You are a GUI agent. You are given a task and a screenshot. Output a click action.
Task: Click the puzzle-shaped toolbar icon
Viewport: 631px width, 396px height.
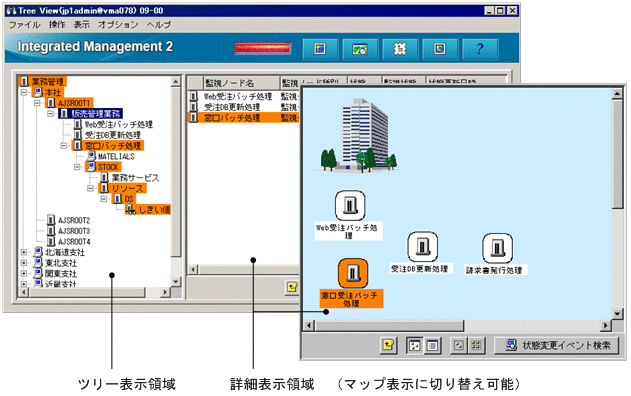tap(400, 49)
